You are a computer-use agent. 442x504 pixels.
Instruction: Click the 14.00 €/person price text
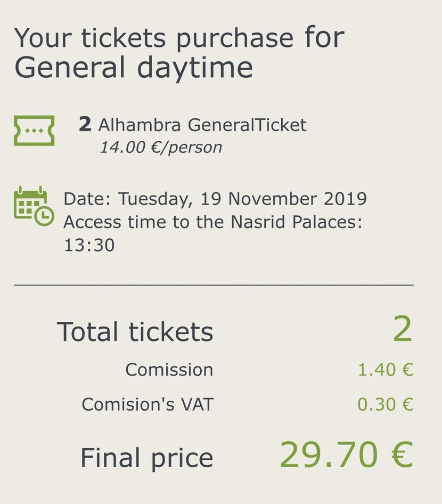click(x=160, y=147)
